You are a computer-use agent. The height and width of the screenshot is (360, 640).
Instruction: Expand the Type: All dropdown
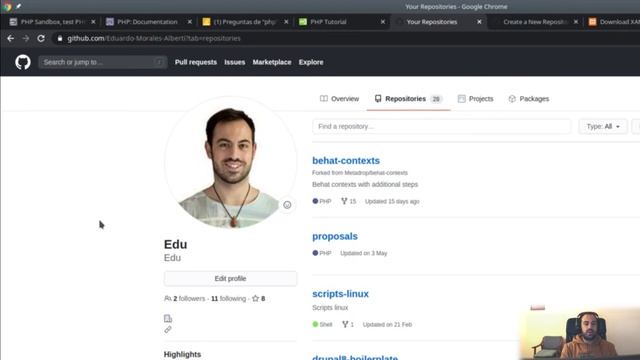tap(603, 127)
